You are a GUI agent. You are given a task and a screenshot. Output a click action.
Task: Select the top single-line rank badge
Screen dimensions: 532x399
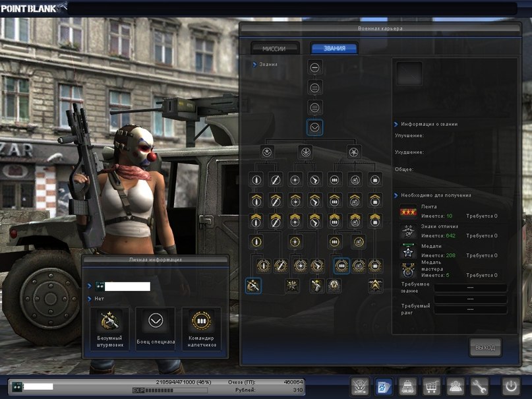coord(315,68)
